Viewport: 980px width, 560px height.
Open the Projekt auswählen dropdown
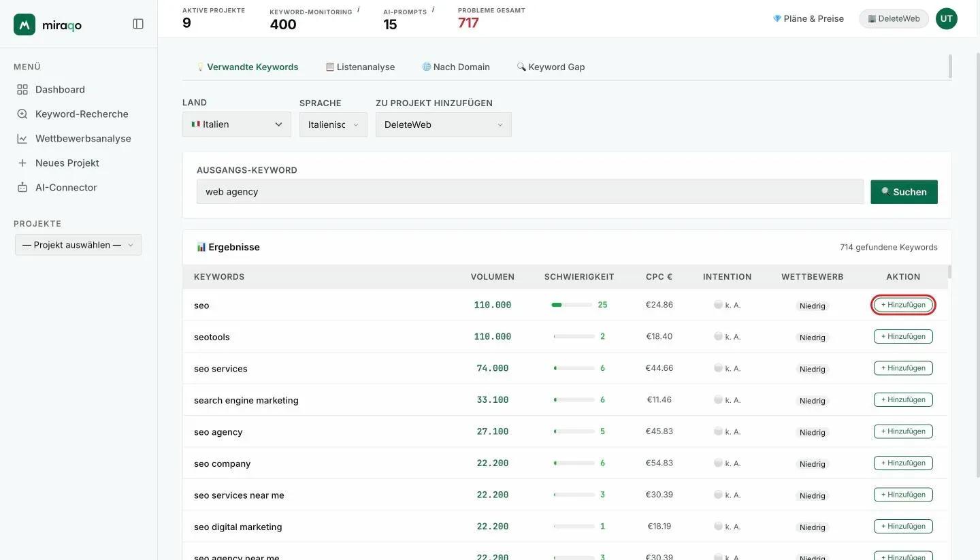[x=78, y=245]
